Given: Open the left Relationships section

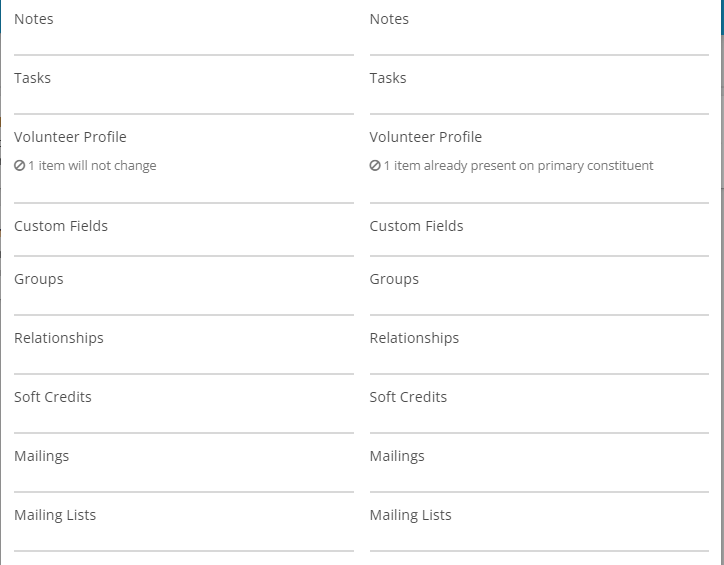Looking at the screenshot, I should tap(59, 338).
